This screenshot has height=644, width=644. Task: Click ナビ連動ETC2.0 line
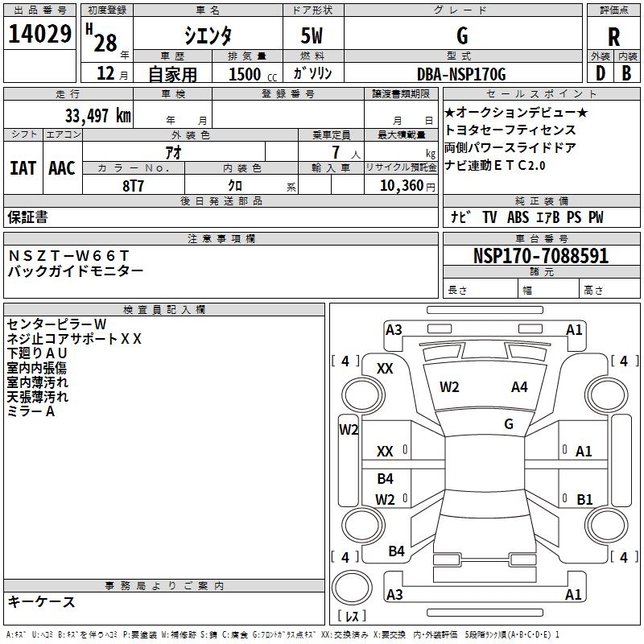coord(495,165)
